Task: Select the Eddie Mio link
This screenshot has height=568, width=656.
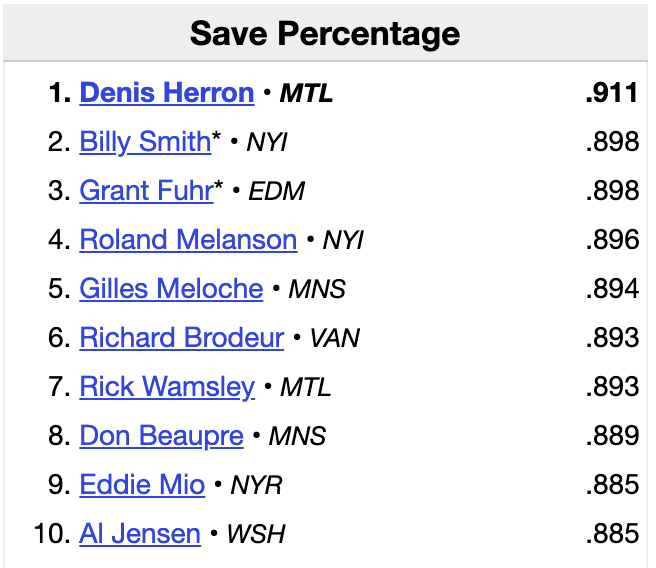Action: tap(142, 485)
